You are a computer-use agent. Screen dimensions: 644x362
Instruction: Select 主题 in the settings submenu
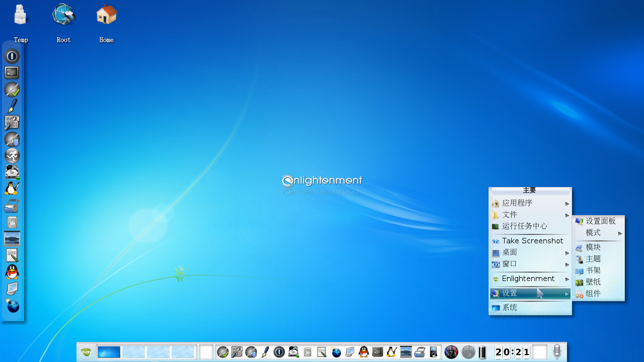pos(599,259)
